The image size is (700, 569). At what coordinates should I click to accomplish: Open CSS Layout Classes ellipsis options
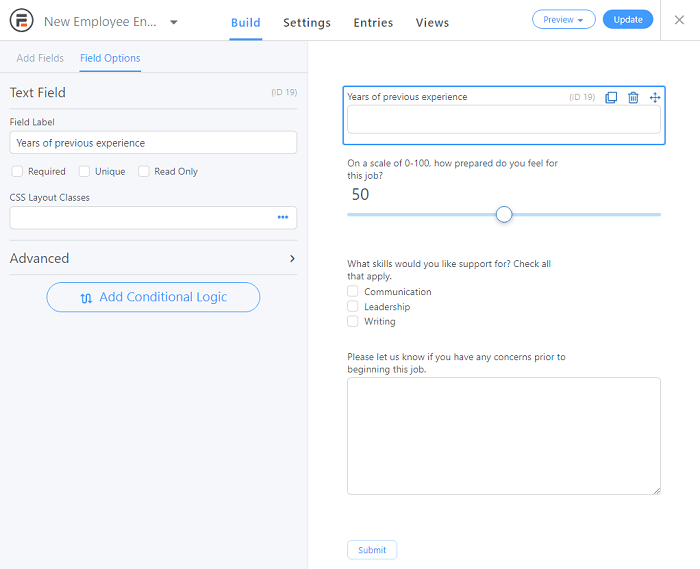tap(283, 217)
